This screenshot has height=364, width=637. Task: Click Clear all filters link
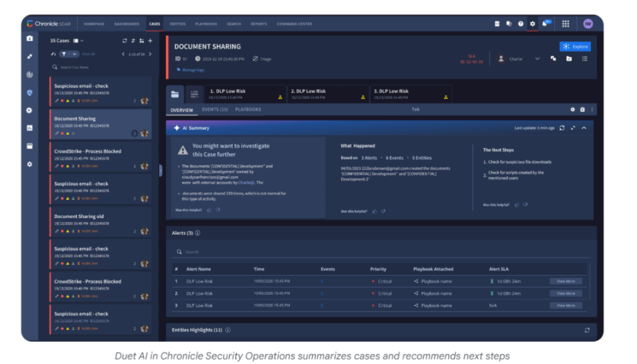click(x=88, y=54)
